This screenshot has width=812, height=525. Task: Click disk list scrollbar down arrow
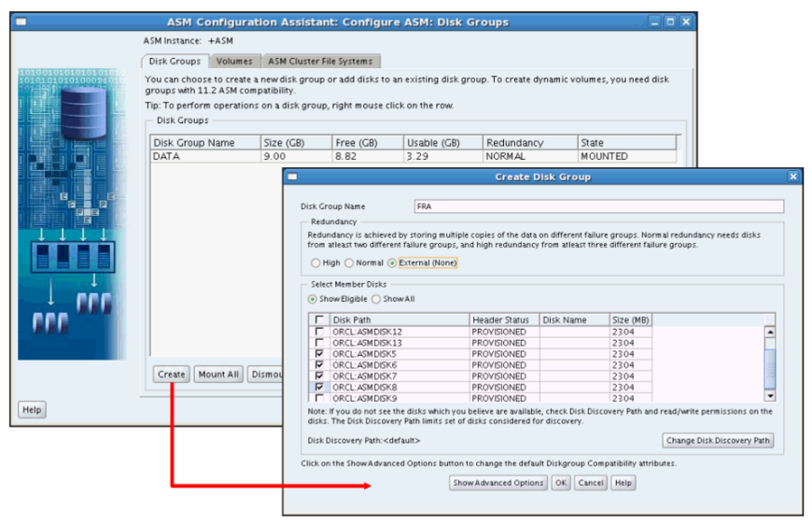tap(770, 396)
